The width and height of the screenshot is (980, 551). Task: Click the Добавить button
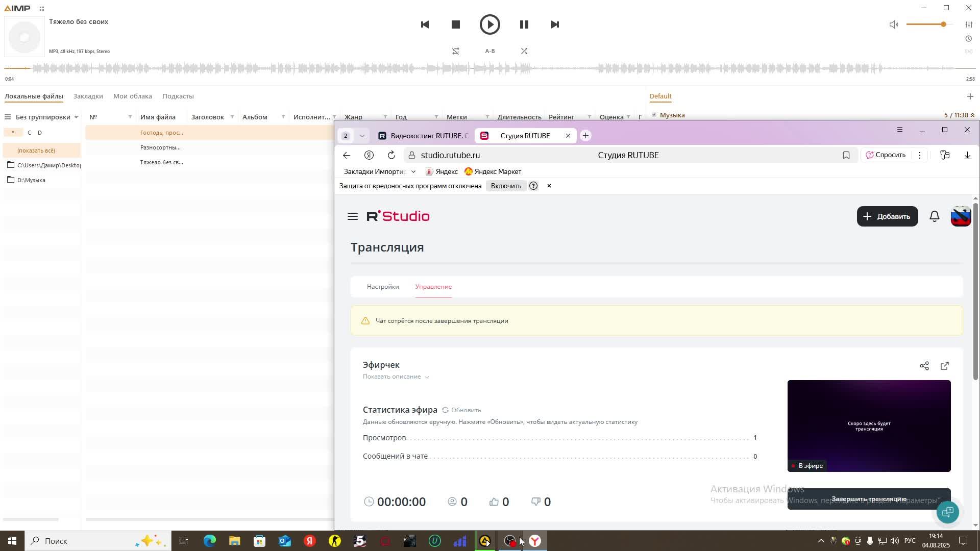(x=887, y=216)
